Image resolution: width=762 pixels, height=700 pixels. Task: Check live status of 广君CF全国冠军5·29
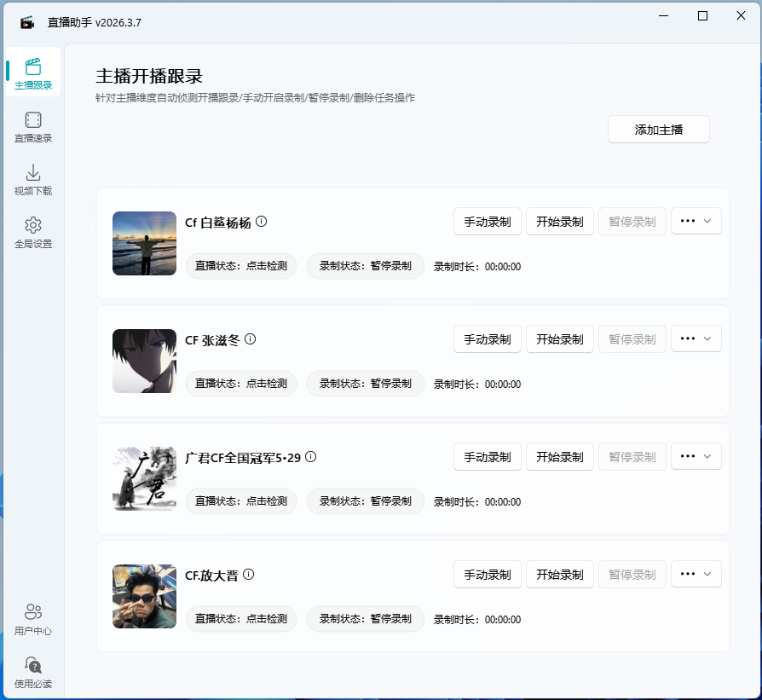(x=240, y=501)
